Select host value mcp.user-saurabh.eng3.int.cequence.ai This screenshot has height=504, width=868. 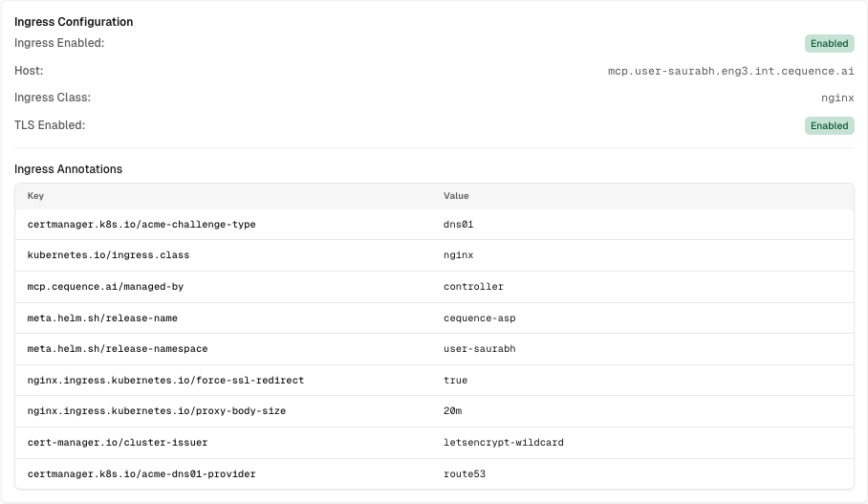click(x=730, y=71)
